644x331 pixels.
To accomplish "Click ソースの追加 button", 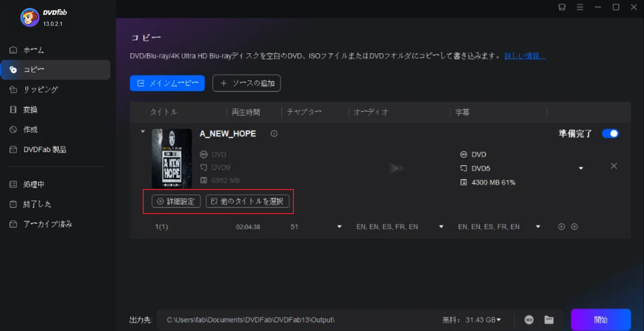I will (247, 83).
